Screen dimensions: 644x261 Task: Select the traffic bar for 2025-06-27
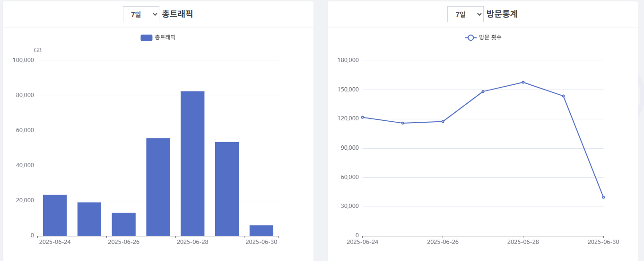point(158,187)
